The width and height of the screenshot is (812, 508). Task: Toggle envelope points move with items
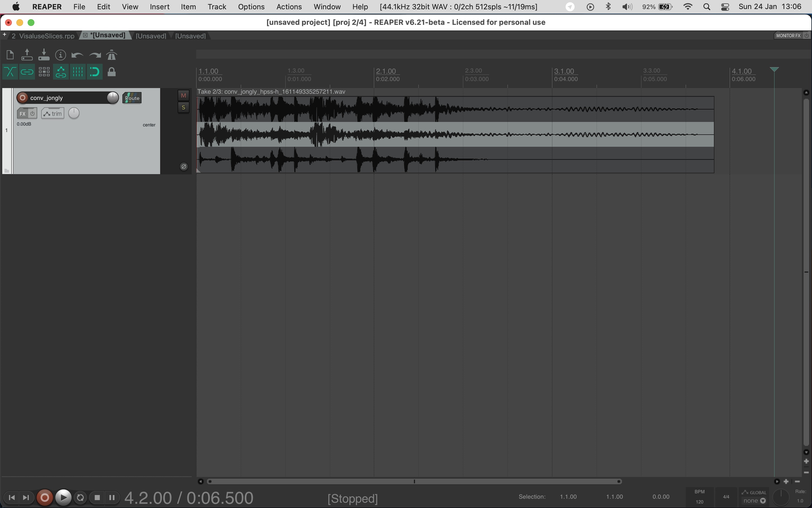61,72
